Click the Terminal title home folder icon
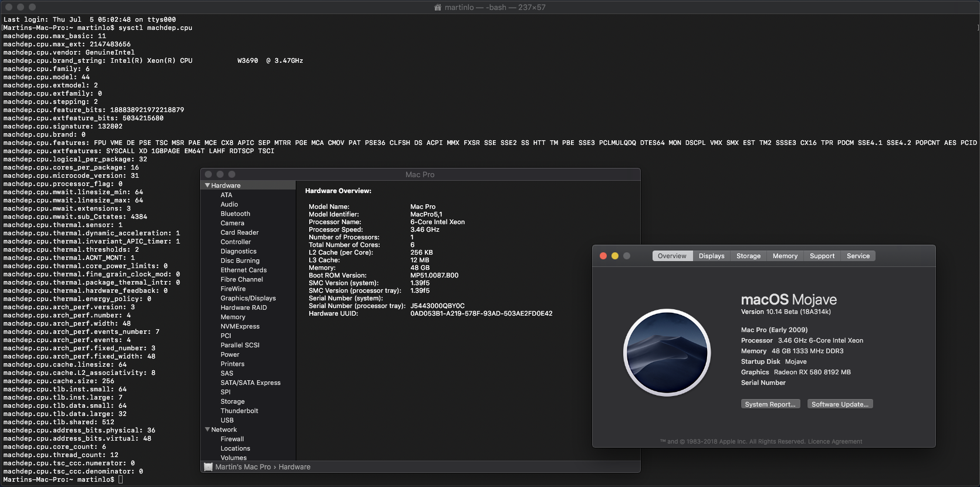Viewport: 980px width, 487px height. [x=438, y=8]
